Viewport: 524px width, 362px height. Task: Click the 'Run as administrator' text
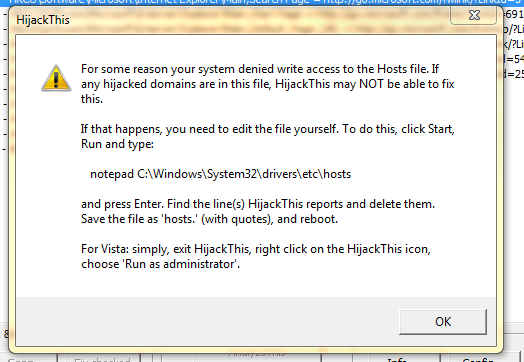pos(182,264)
